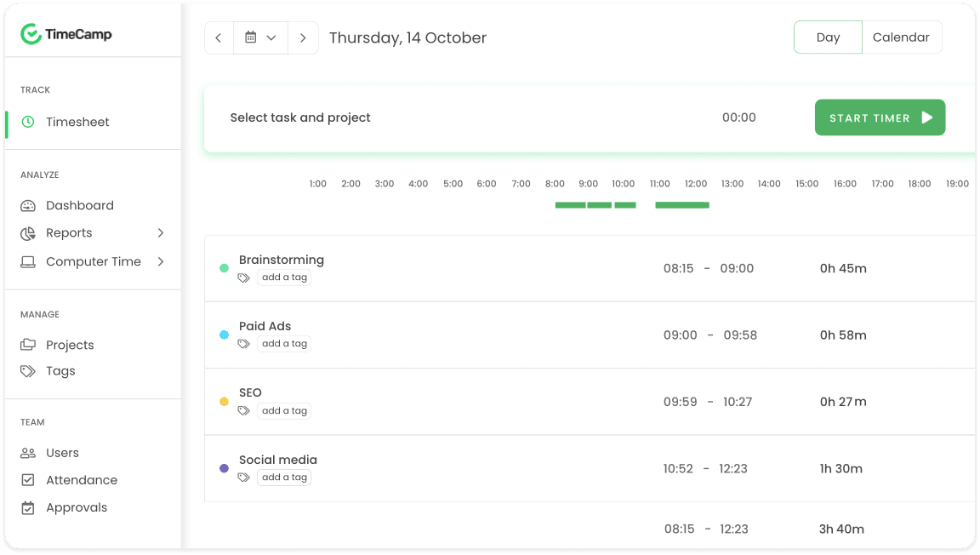Screen dimensions: 980x555
Task: Click the Reports pie chart icon
Action: click(x=28, y=233)
